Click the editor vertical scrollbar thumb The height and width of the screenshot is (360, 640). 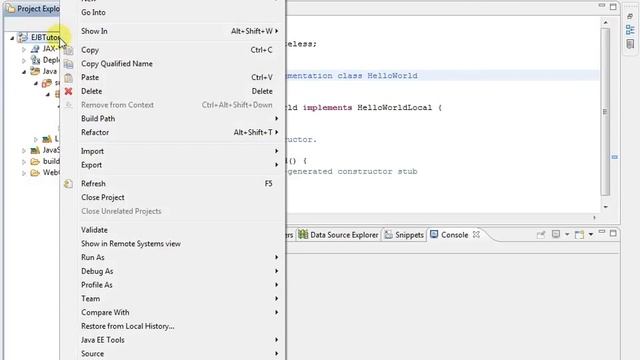coord(605,111)
